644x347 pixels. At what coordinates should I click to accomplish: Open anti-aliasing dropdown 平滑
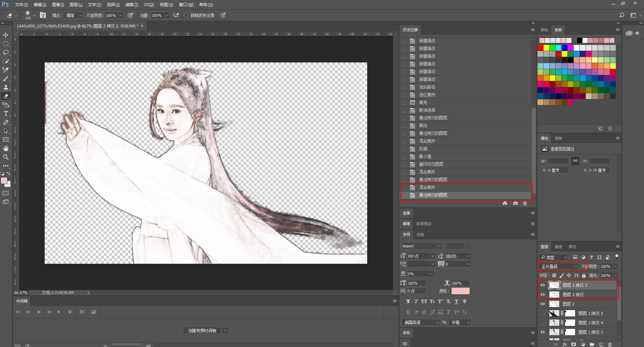(460, 323)
